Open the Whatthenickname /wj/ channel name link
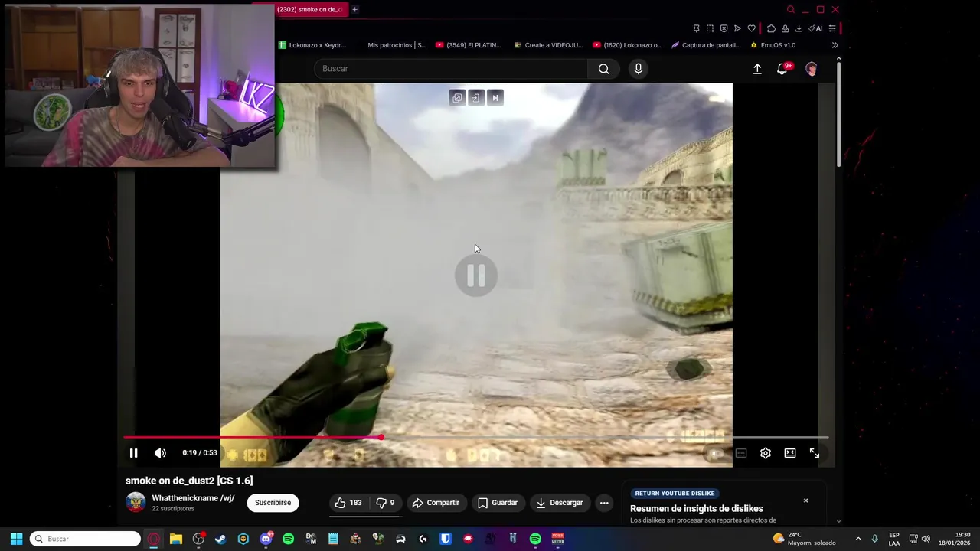The width and height of the screenshot is (980, 551). (193, 498)
